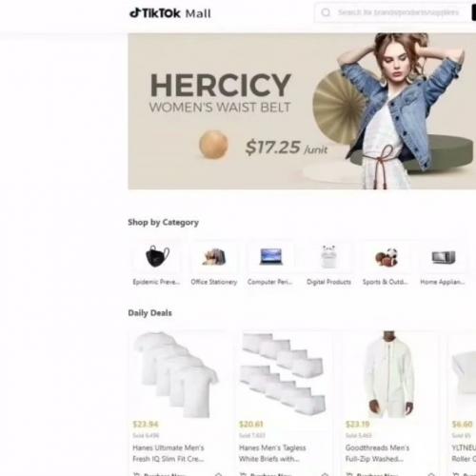Click the Hanes Ultimate Men's Fresh IQ title
Viewport: 476px width, 476px height.
(x=169, y=453)
